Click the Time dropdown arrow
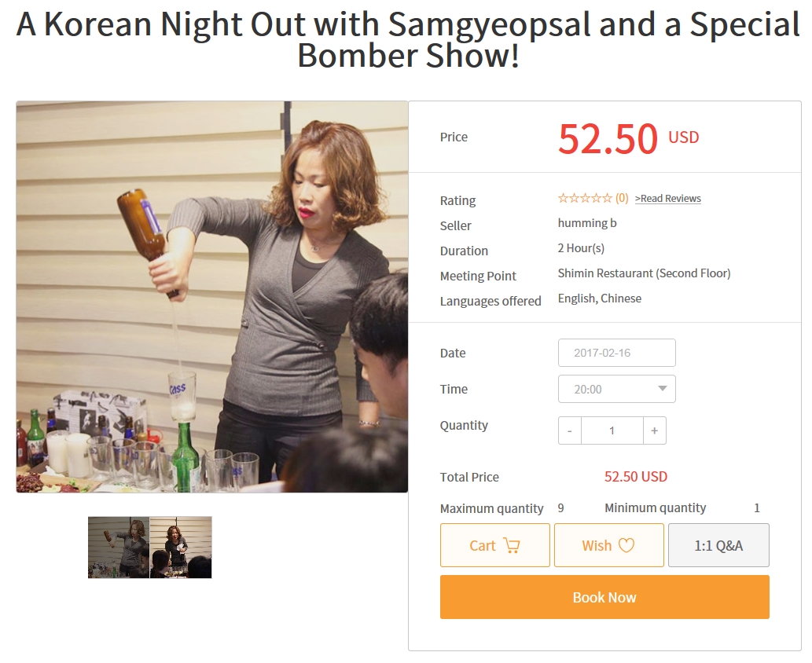This screenshot has width=812, height=663. click(663, 389)
